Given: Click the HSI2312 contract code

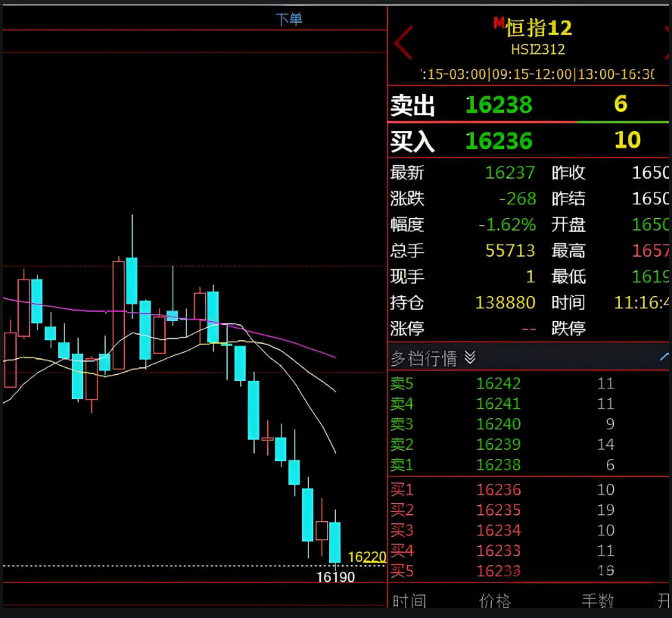Looking at the screenshot, I should coord(537,49).
